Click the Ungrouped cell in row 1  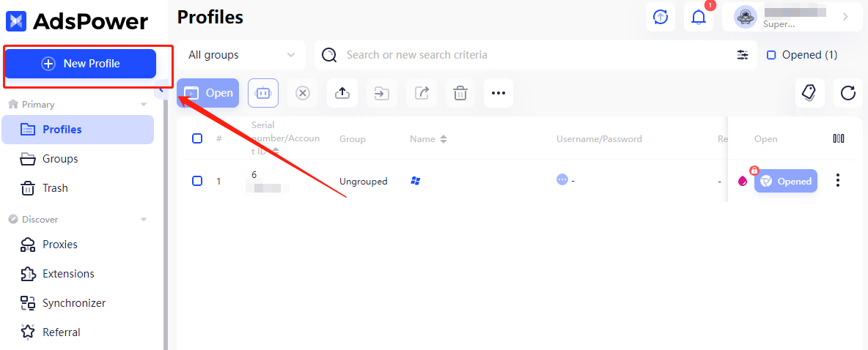tap(363, 182)
